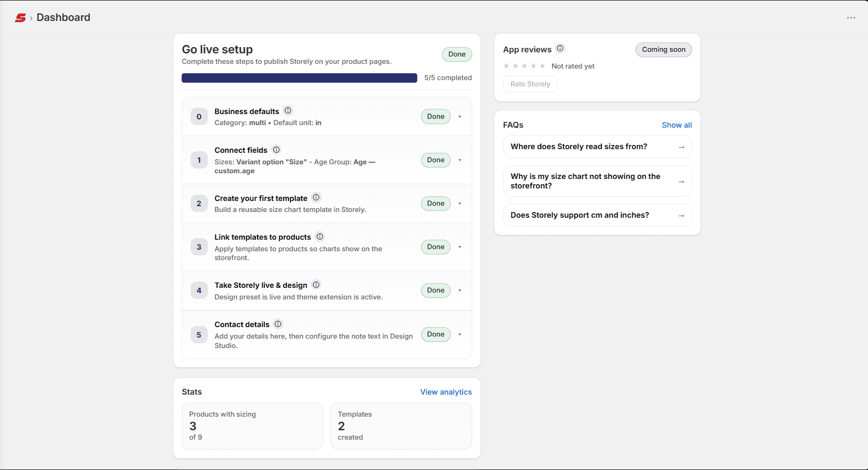Click the 'Contact details' step title
The image size is (868, 470).
(242, 324)
